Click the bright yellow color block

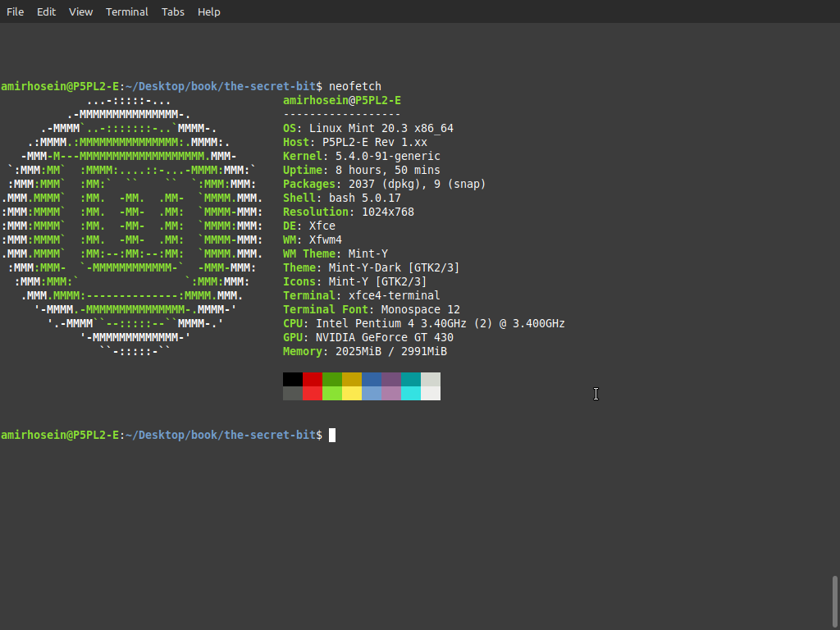coord(352,393)
